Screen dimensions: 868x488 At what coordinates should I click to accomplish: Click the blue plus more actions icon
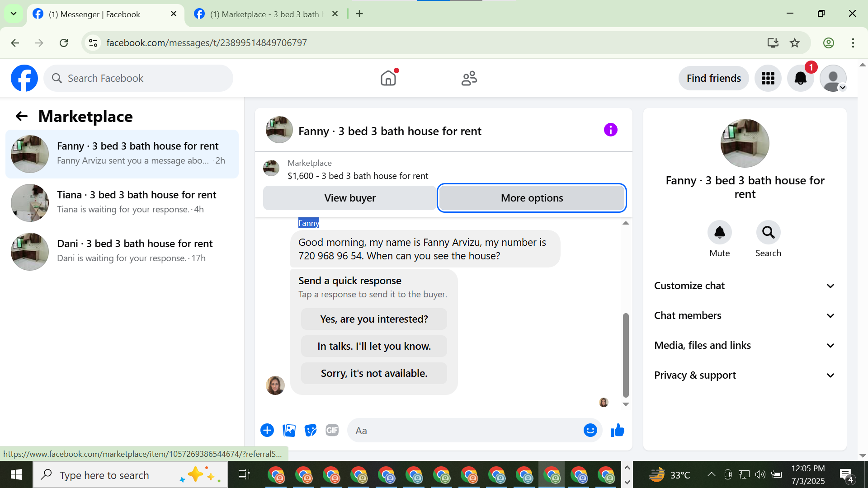coord(267,430)
